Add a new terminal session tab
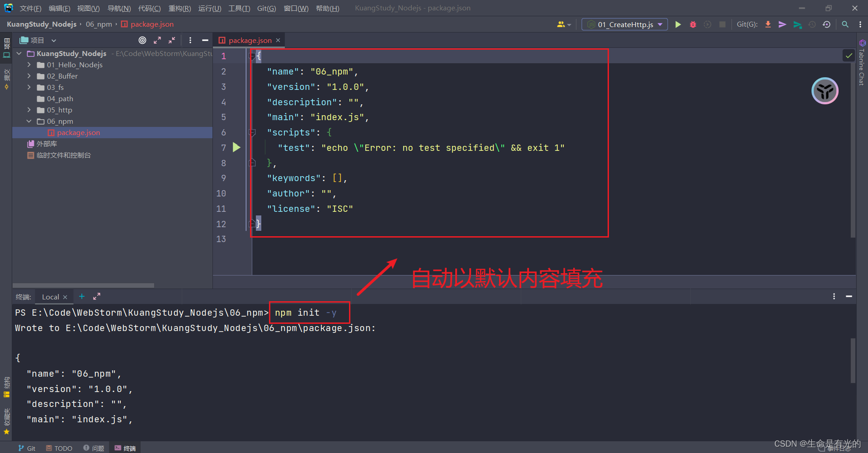This screenshot has width=868, height=453. tap(82, 296)
